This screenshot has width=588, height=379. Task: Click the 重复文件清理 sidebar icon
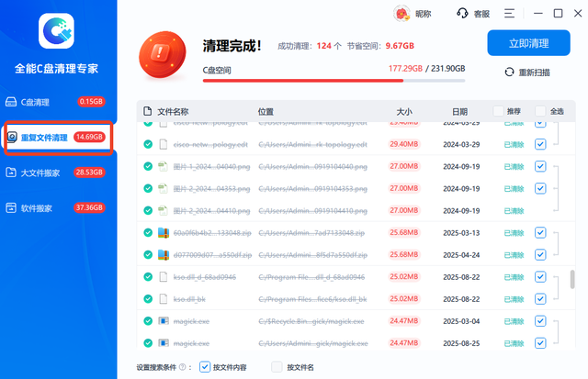tap(12, 137)
